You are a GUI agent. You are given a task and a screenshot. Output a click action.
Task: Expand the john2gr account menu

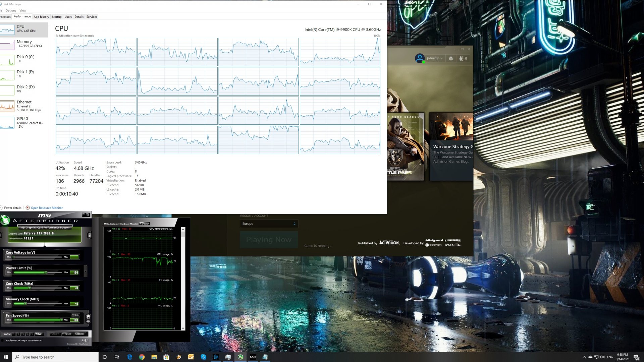coord(435,58)
